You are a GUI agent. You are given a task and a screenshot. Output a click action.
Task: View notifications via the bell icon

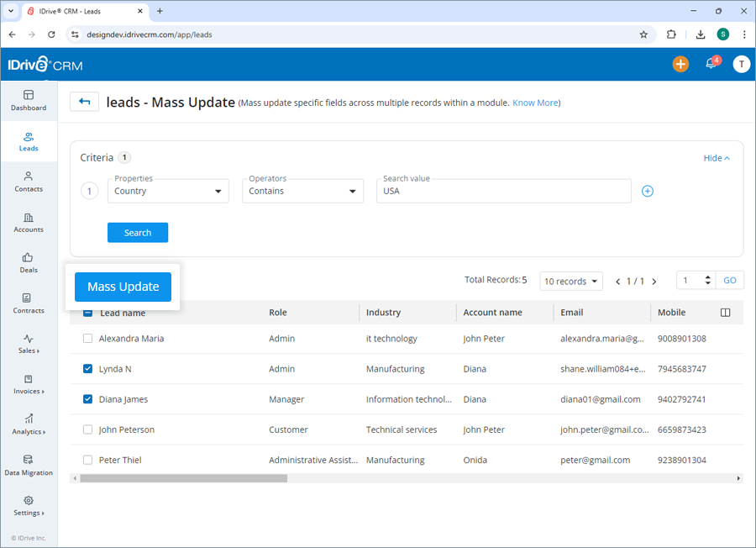click(710, 64)
